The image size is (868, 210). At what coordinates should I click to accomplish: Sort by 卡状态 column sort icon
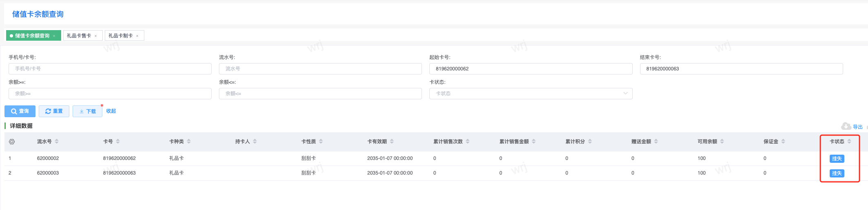coord(849,142)
